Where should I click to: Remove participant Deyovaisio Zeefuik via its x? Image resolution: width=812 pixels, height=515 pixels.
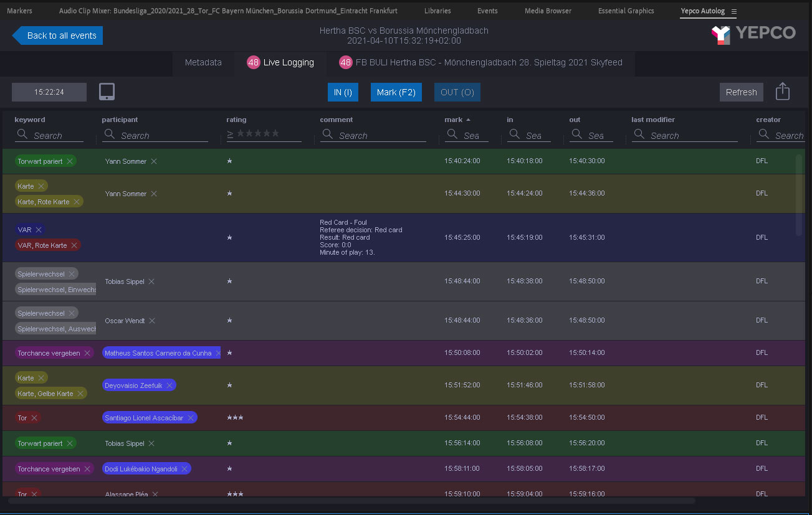coord(170,385)
